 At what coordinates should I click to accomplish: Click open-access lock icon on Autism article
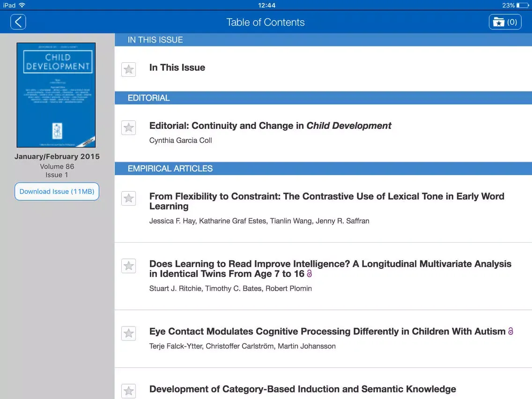(510, 332)
